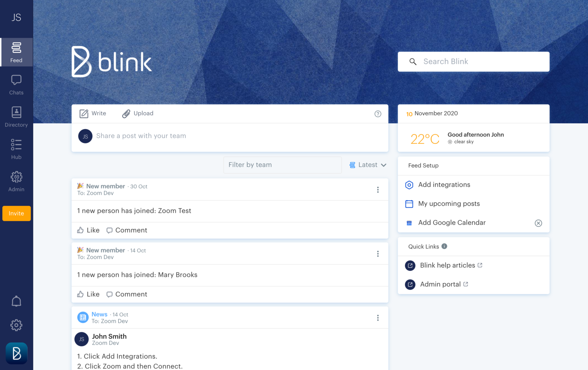Like the Mary Brooks joined post
588x370 pixels.
(x=88, y=294)
